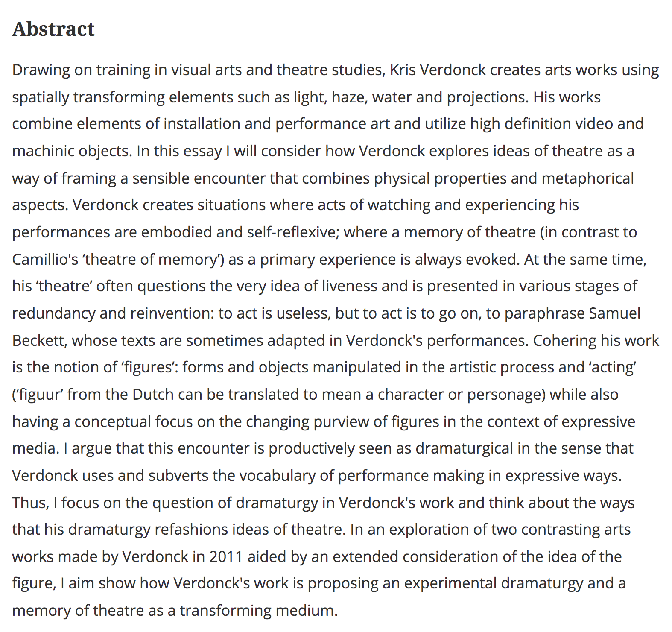
Task: Click the word Thus starting a sentence
Action: (x=29, y=503)
